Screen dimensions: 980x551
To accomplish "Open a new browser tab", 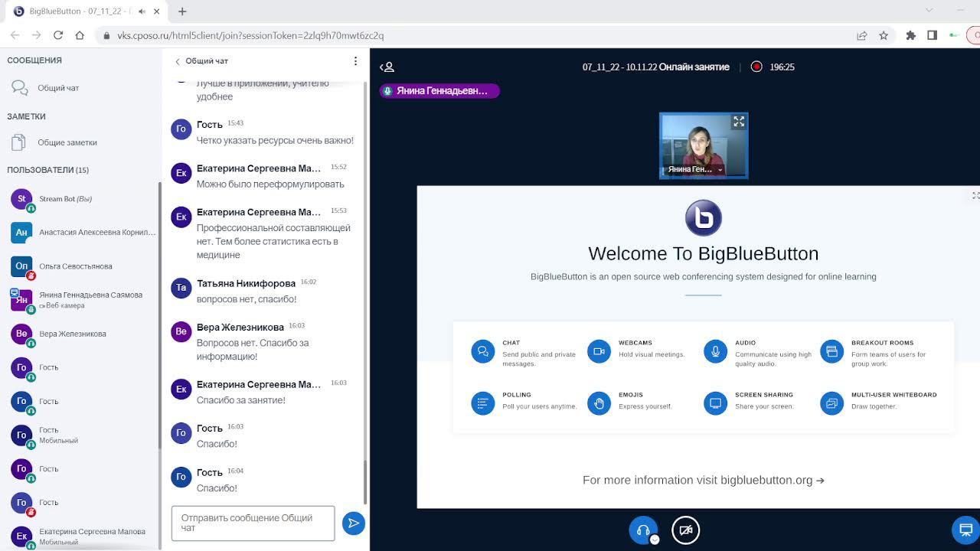I will [x=182, y=11].
